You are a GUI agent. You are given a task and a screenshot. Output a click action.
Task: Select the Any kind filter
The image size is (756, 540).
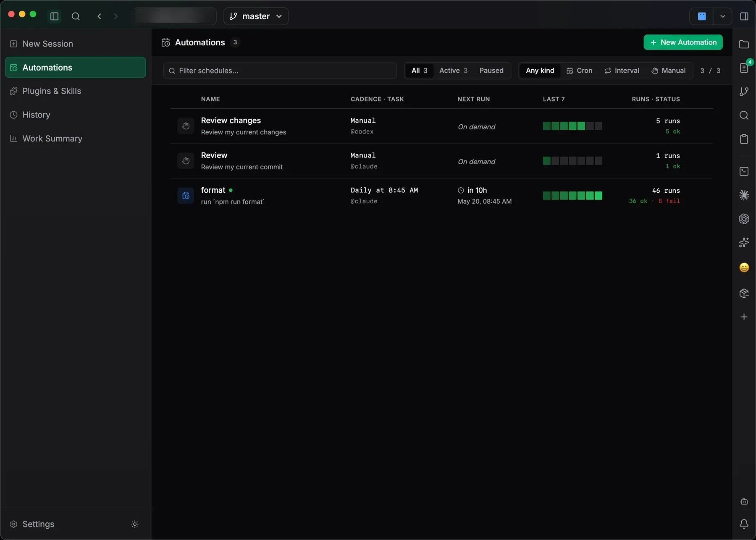click(x=540, y=71)
